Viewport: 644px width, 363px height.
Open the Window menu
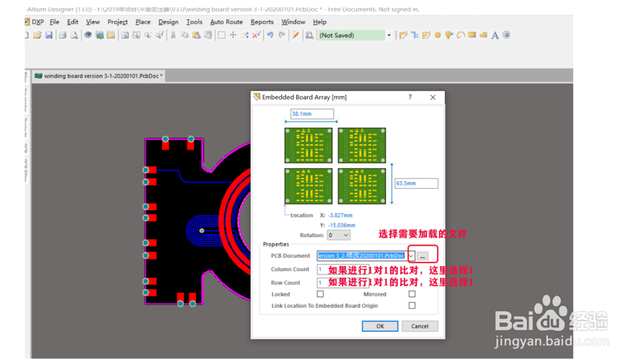[293, 22]
